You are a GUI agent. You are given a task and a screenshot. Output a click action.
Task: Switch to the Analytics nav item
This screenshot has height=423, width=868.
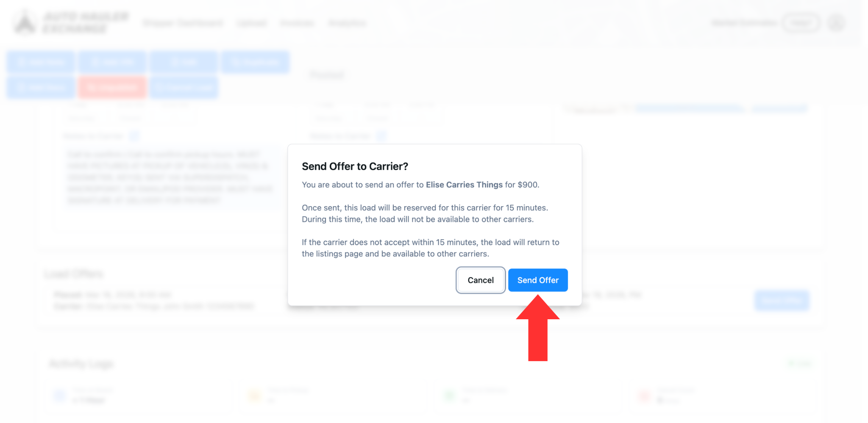coord(347,23)
